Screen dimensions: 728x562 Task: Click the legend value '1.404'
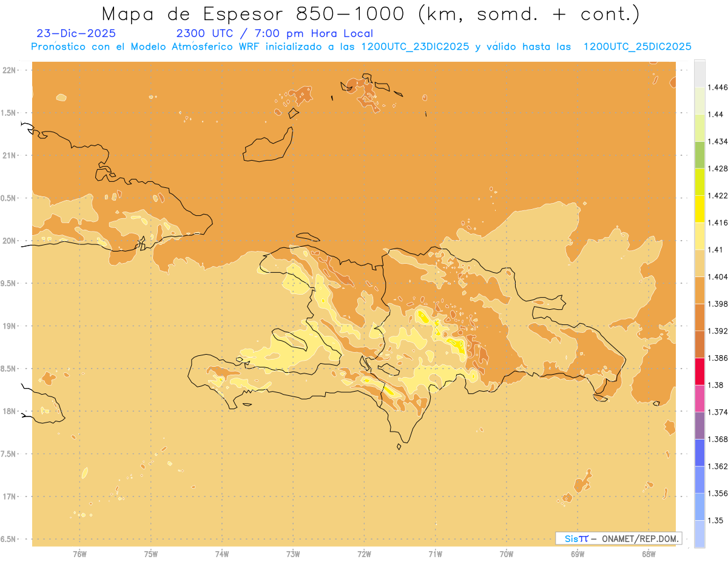point(718,276)
